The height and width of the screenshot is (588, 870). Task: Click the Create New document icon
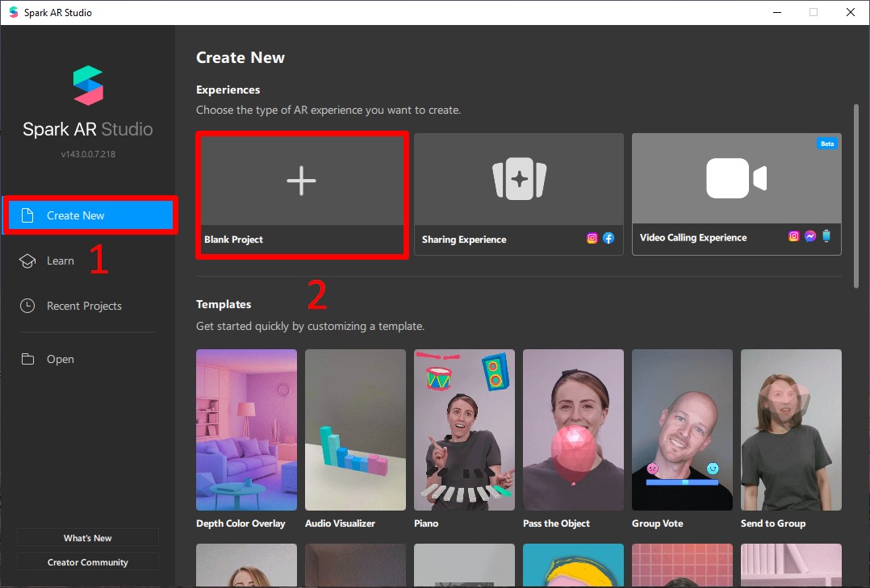[27, 215]
